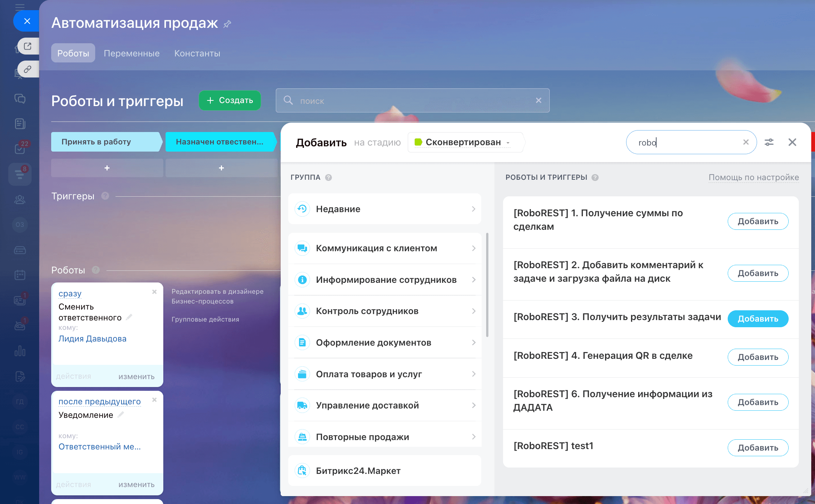This screenshot has width=815, height=504.
Task: Click help icon next to Группа
Action: (x=328, y=178)
